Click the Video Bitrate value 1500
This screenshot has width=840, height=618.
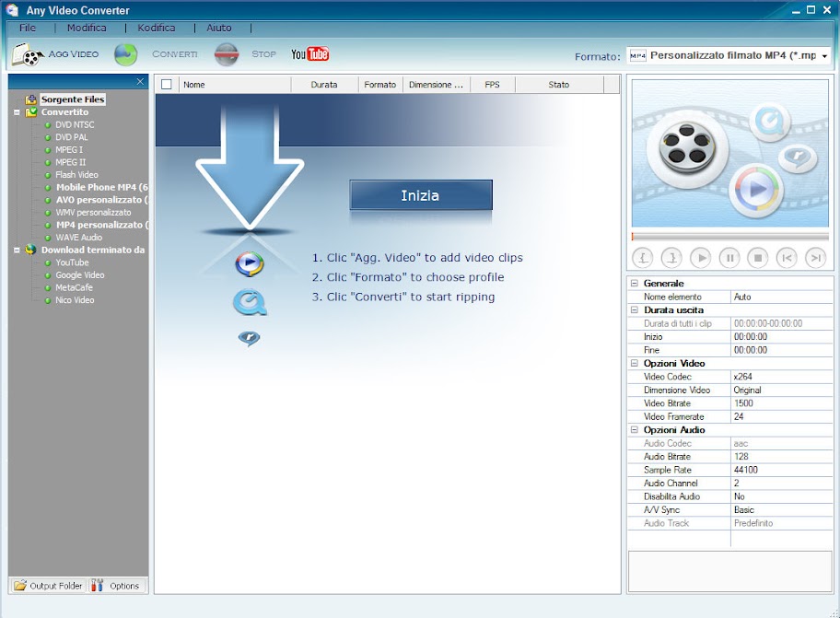click(x=782, y=403)
